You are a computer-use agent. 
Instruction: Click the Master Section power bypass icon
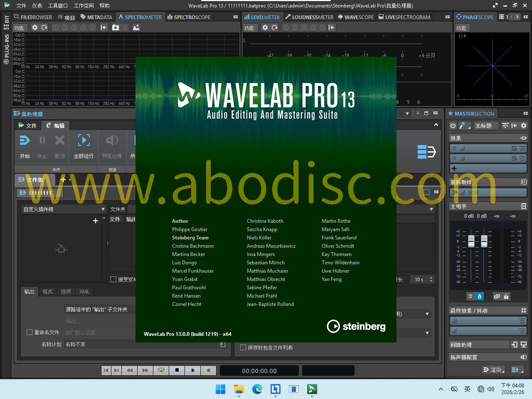click(453, 126)
